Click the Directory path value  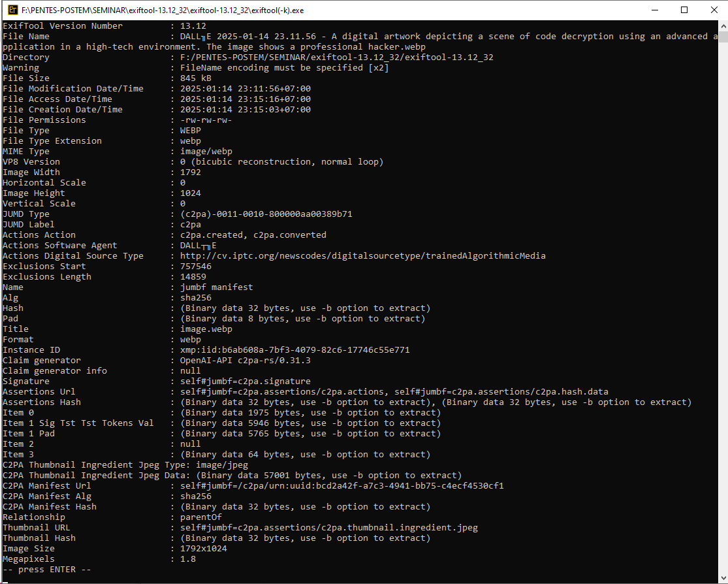(336, 57)
